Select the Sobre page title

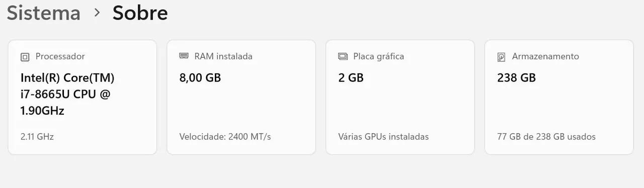pos(140,13)
